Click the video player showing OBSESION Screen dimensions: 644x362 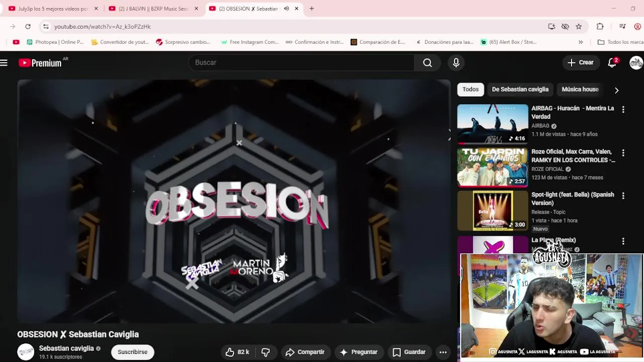pyautogui.click(x=234, y=201)
